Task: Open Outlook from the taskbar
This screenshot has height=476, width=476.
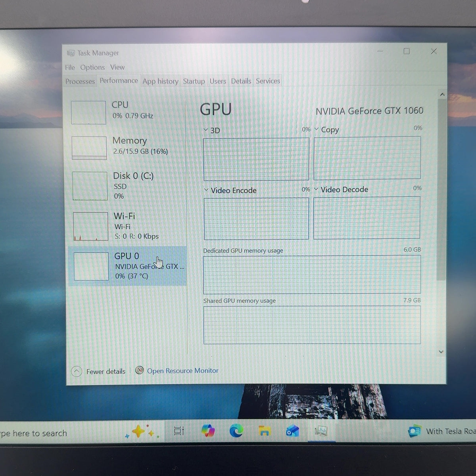Action: [x=292, y=431]
